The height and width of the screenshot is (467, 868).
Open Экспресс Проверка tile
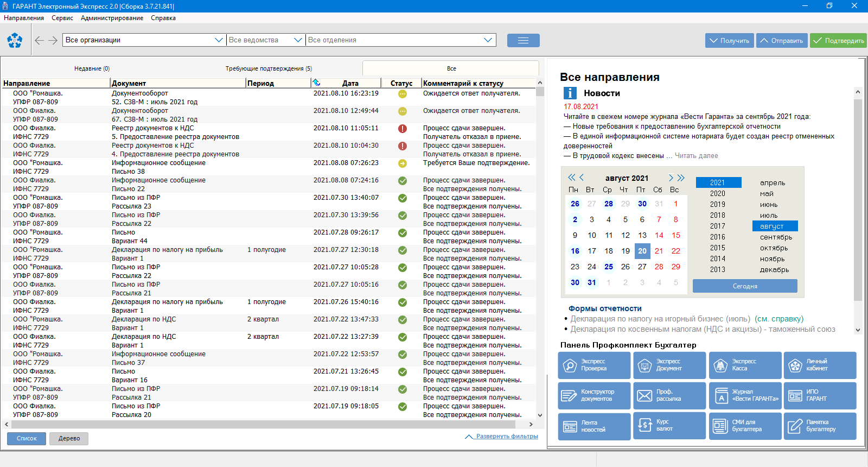pyautogui.click(x=594, y=365)
